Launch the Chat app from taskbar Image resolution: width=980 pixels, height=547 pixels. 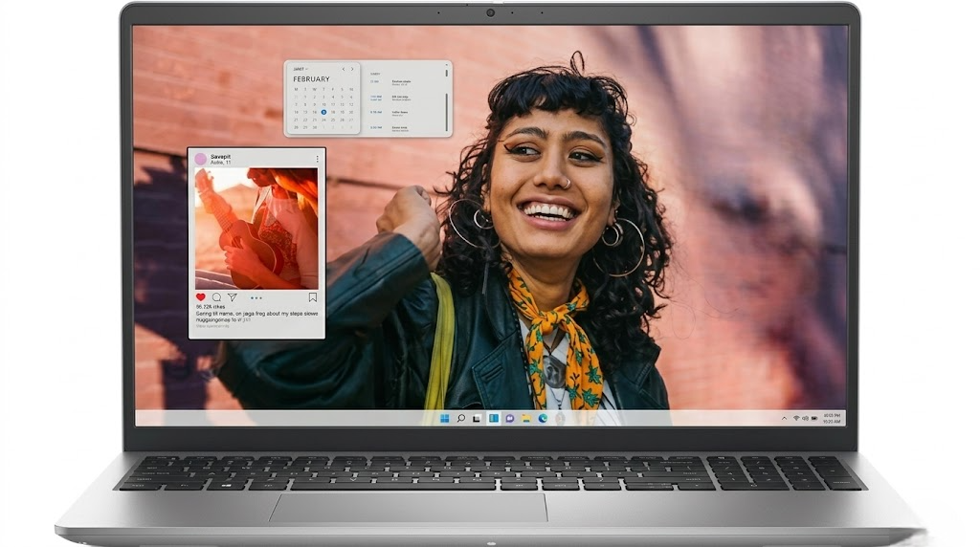pos(509,418)
